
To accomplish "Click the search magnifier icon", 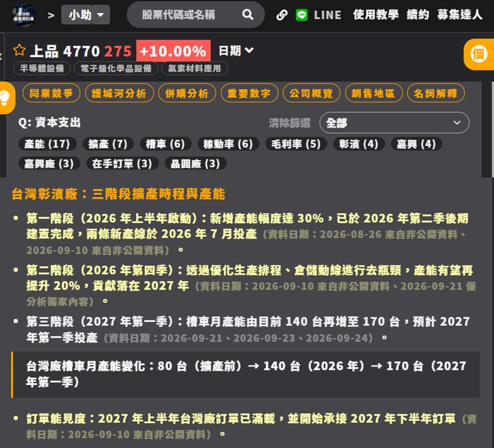I will (248, 14).
